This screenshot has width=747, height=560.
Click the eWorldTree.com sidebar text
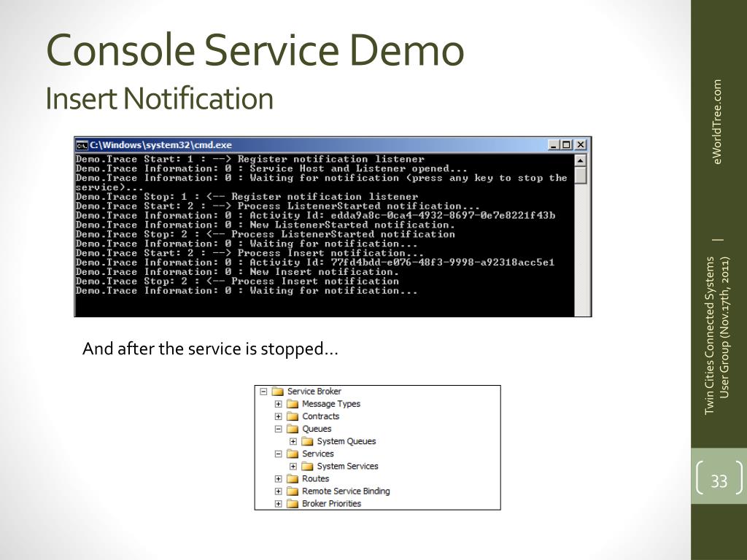pos(718,122)
